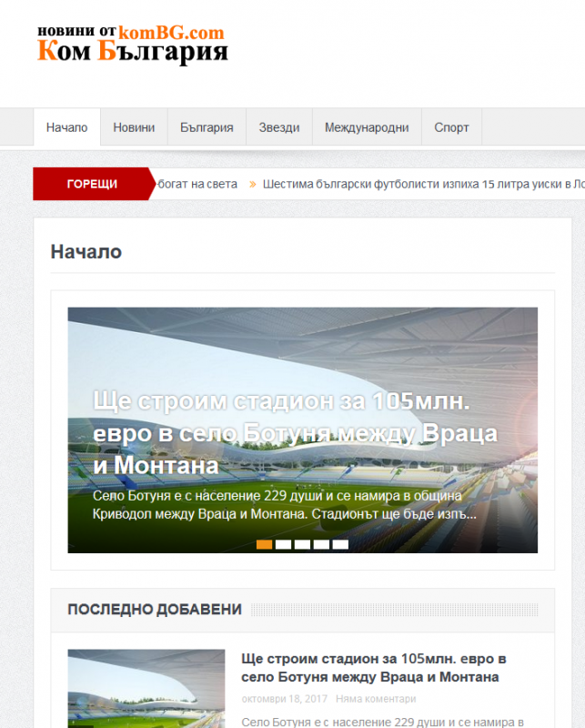Open the Начало navigation tab

point(66,127)
